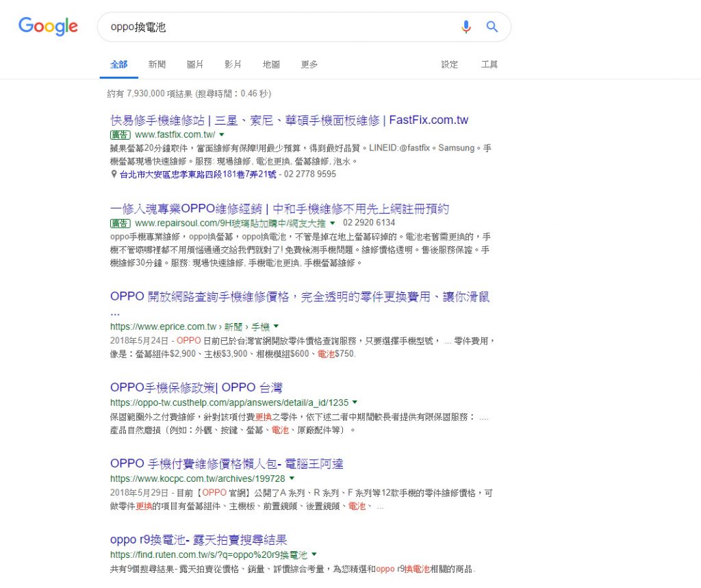Screen dimensions: 701x588
Task: Expand dropdown arrow next to www.fastfix.com.tw
Action: point(222,135)
